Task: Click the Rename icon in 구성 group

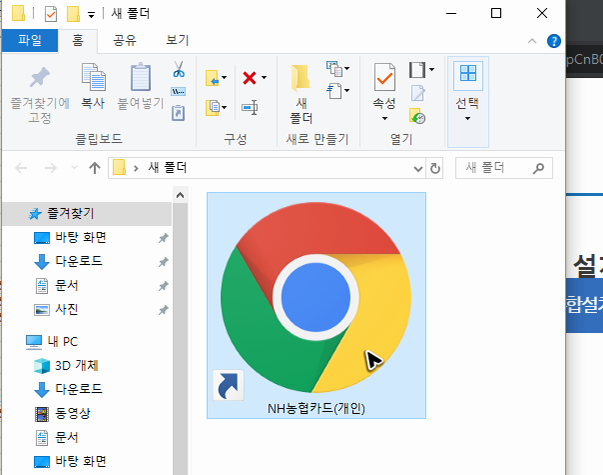Action: (x=250, y=107)
